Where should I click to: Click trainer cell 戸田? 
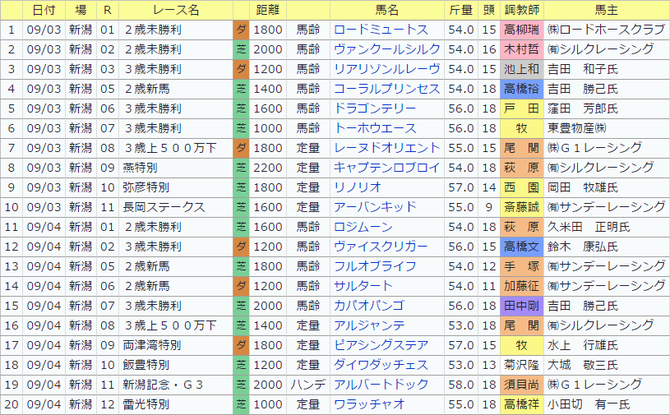pos(522,109)
